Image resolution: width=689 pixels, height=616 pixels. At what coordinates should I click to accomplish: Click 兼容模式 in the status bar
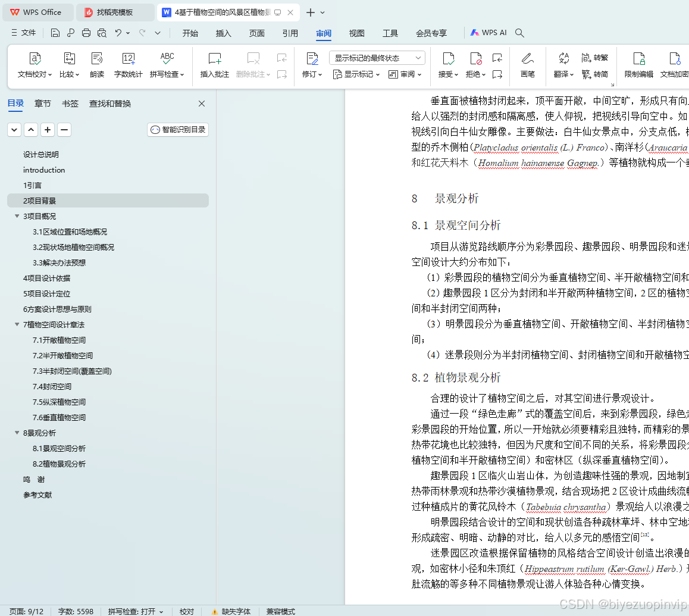pyautogui.click(x=280, y=612)
